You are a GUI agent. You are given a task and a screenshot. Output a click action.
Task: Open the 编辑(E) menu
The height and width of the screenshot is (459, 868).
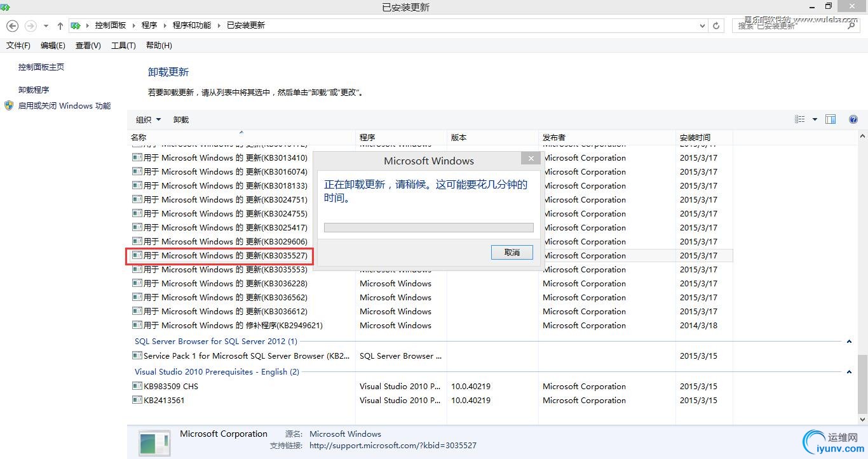tap(53, 46)
